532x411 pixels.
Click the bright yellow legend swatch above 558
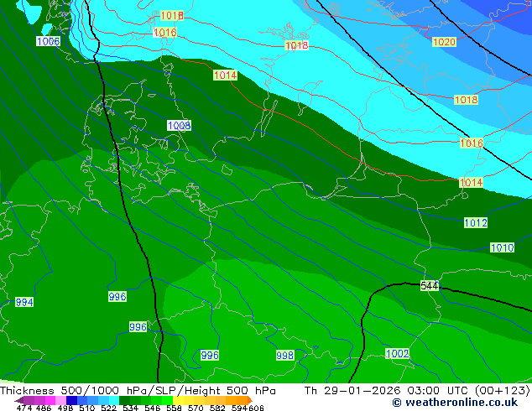(x=178, y=400)
